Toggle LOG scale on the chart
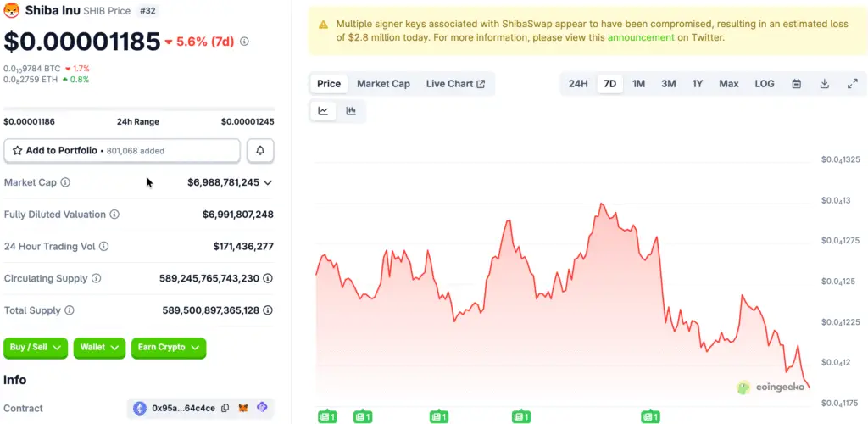This screenshot has height=424, width=868. coord(764,84)
